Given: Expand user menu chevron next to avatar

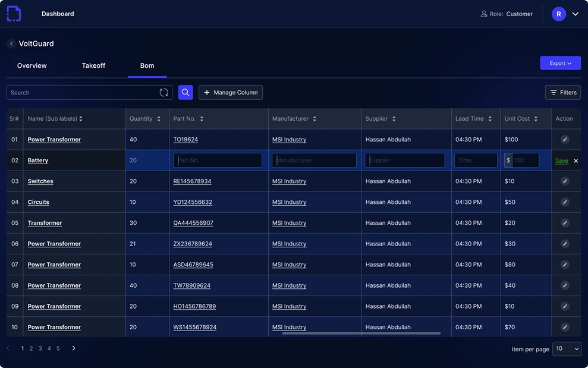Looking at the screenshot, I should [576, 14].
